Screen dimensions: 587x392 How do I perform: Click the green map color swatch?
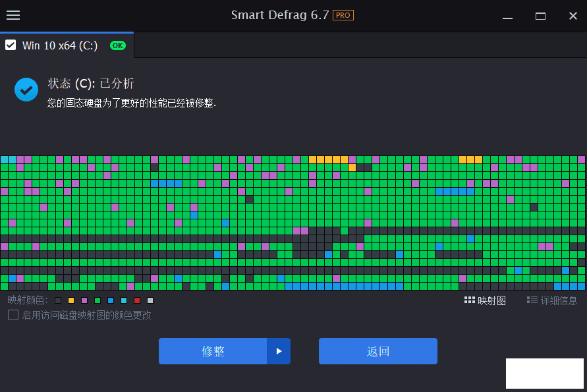(98, 300)
